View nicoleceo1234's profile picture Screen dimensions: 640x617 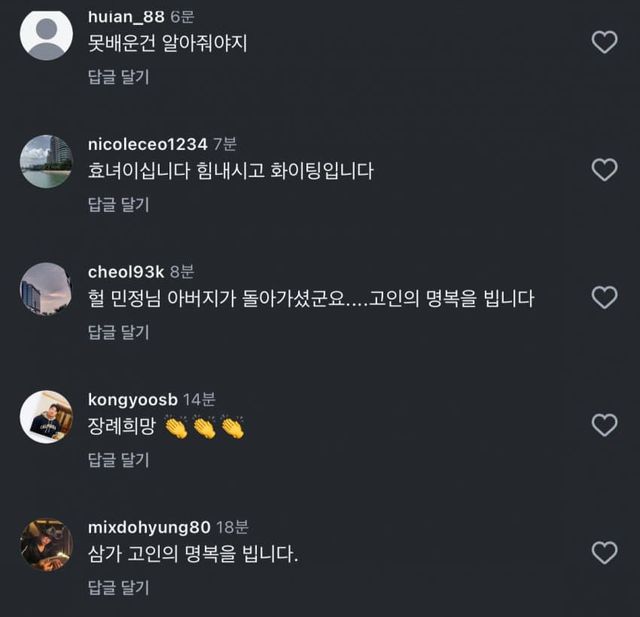pyautogui.click(x=46, y=161)
